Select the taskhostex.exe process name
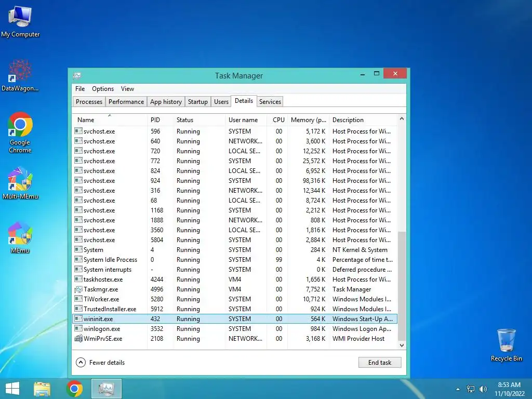The width and height of the screenshot is (532, 399). point(103,280)
